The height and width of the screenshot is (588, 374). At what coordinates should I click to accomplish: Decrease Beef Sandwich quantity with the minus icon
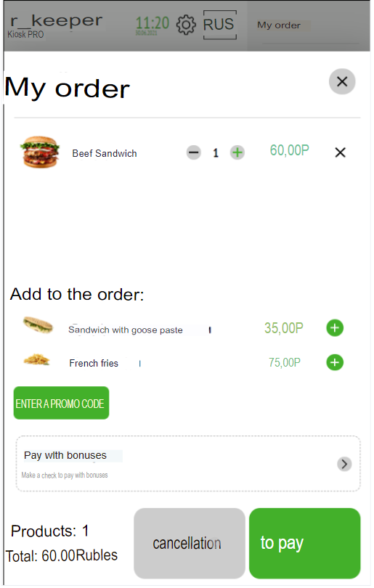pyautogui.click(x=194, y=152)
